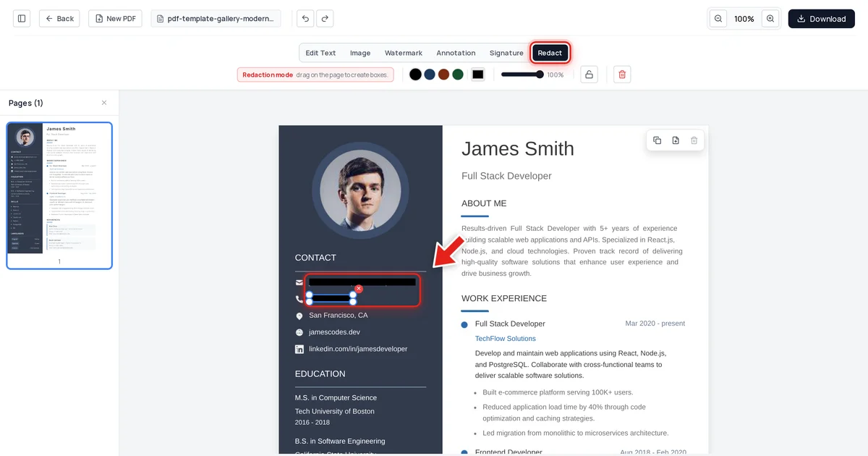The width and height of the screenshot is (868, 456).
Task: Click the phone icon in Contact
Action: coord(299,299)
